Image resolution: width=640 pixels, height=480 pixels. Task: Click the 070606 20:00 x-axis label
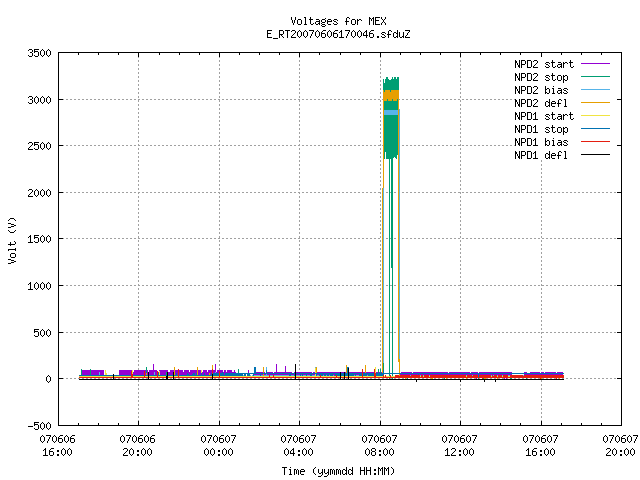click(x=138, y=446)
